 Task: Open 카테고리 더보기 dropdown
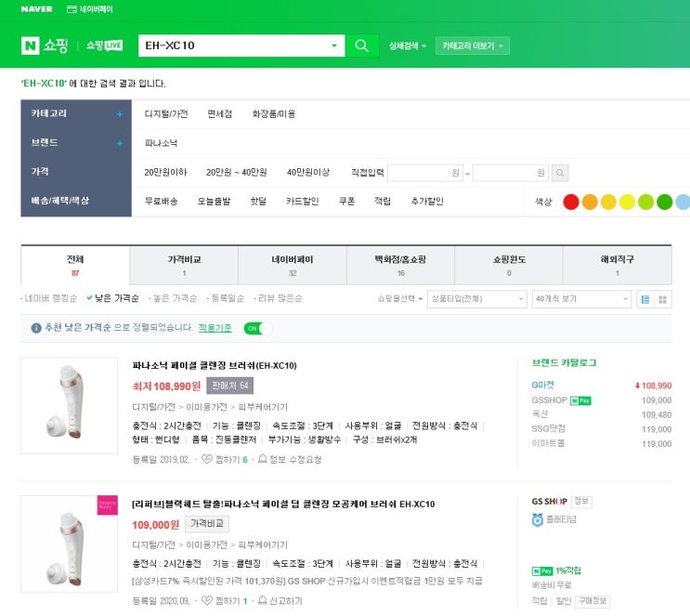[472, 46]
